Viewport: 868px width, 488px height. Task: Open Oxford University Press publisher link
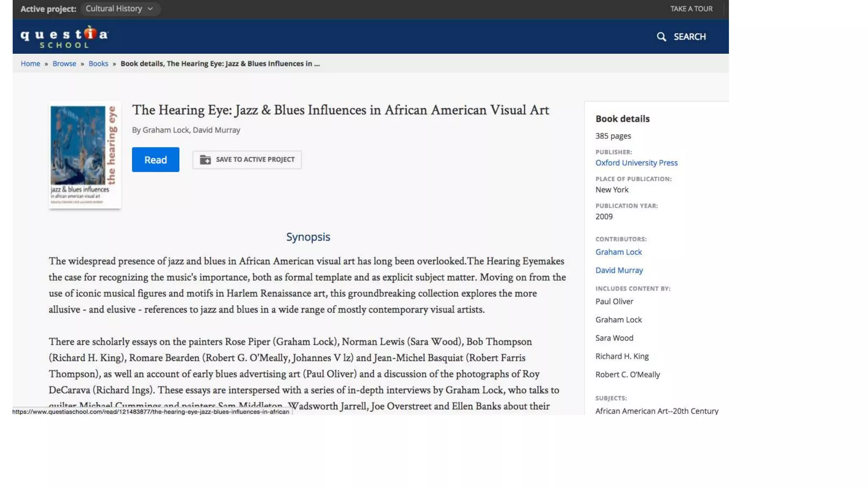coord(636,163)
